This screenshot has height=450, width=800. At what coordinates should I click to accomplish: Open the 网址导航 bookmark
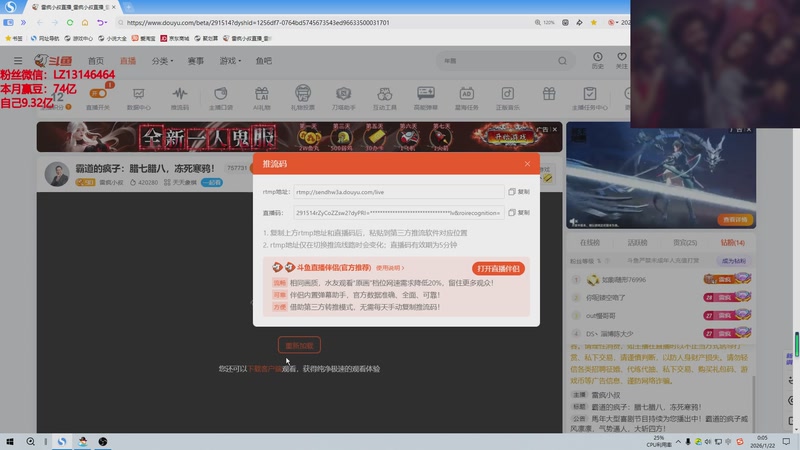[45, 38]
